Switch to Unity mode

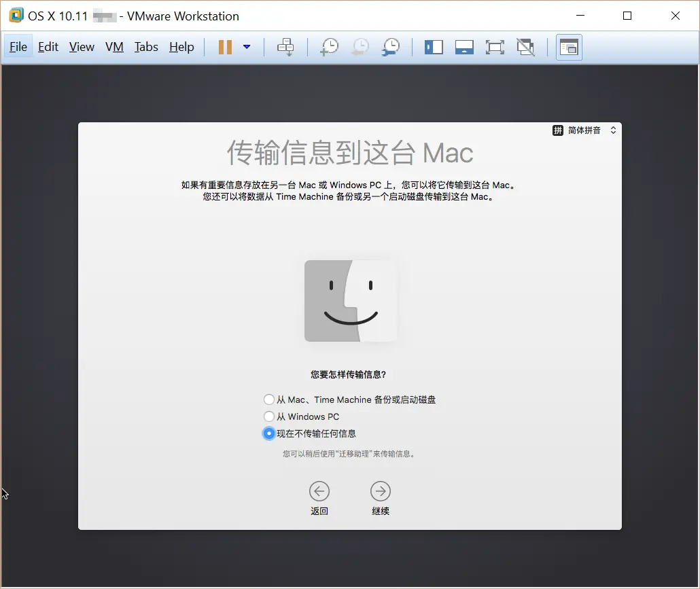click(x=525, y=47)
